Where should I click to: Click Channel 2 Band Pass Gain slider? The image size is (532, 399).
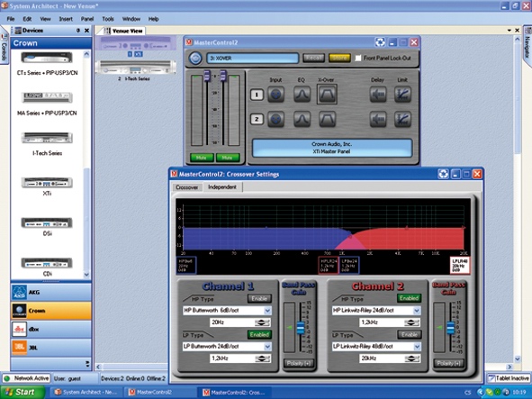point(450,328)
